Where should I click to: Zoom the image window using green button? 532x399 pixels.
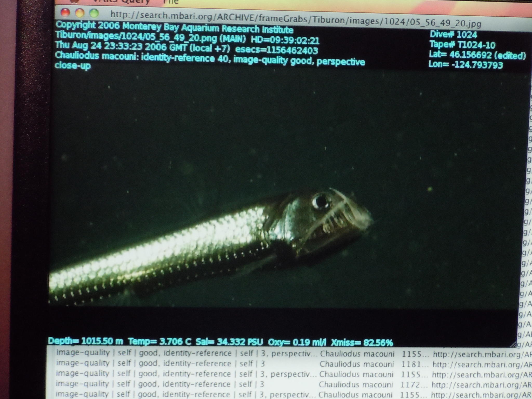point(94,13)
